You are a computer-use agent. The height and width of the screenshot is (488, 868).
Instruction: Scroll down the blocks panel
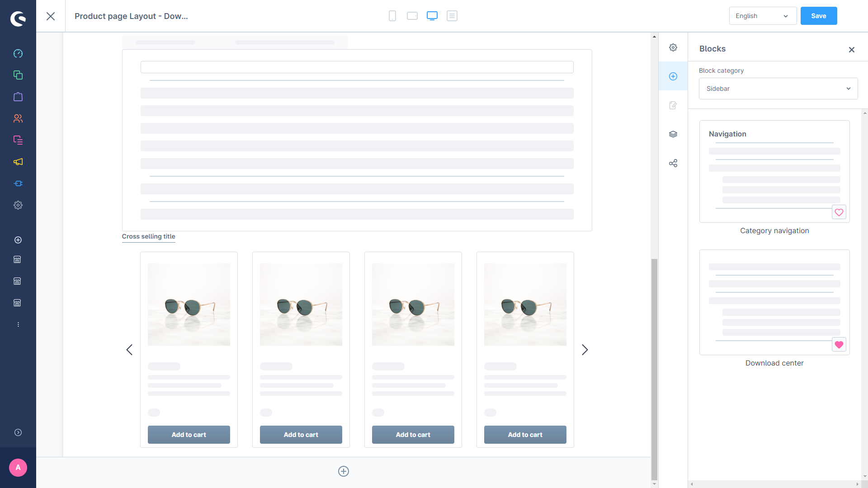click(864, 477)
